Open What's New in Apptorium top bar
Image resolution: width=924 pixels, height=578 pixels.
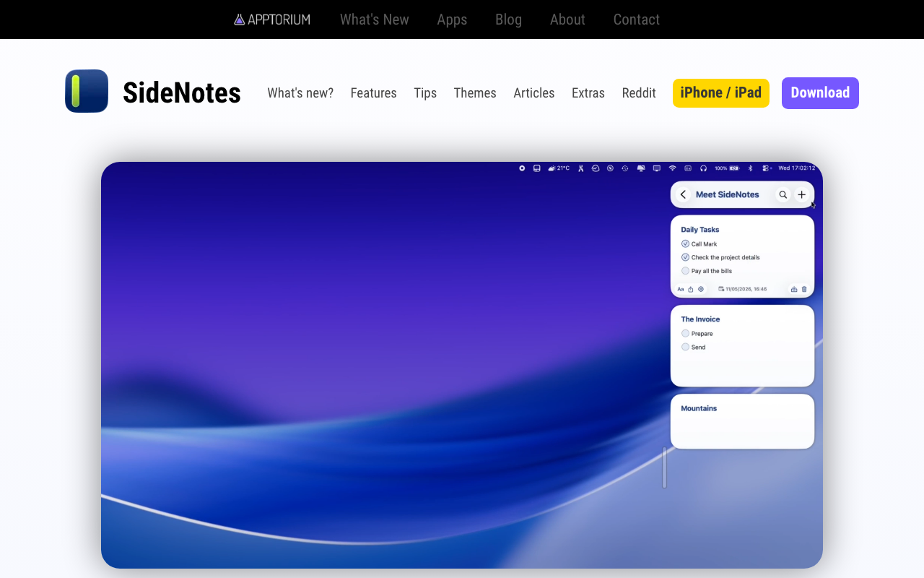pos(375,20)
